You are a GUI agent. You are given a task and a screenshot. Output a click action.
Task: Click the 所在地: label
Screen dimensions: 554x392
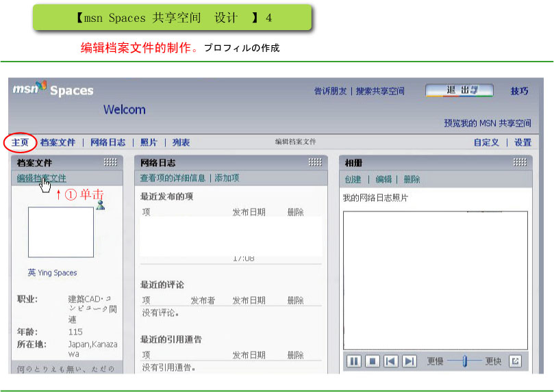[32, 344]
